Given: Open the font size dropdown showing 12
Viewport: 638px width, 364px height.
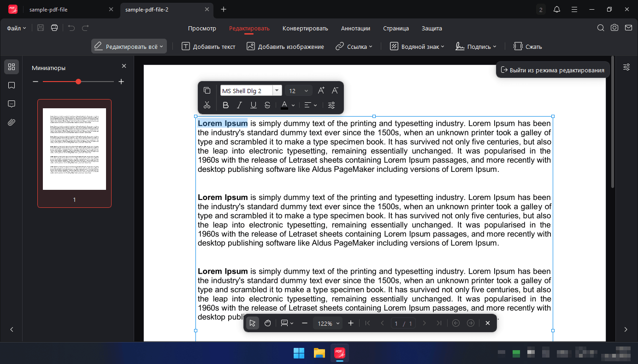Looking at the screenshot, I should pyautogui.click(x=298, y=91).
